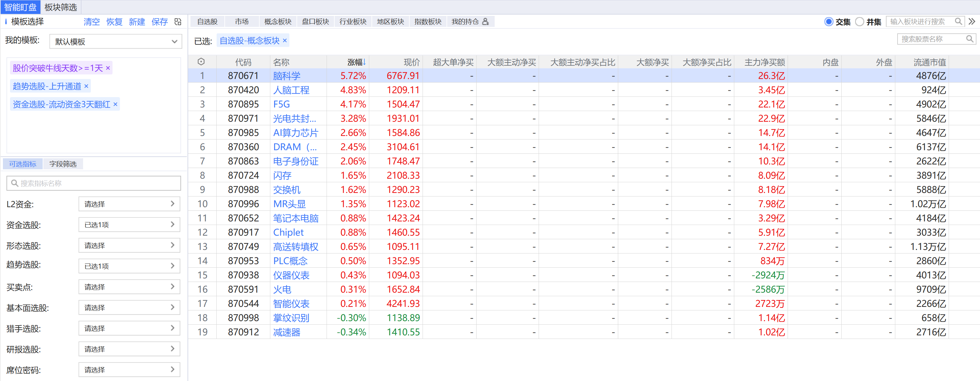Image resolution: width=980 pixels, height=381 pixels.
Task: Open the 我的持仓 tab
Action: 470,22
